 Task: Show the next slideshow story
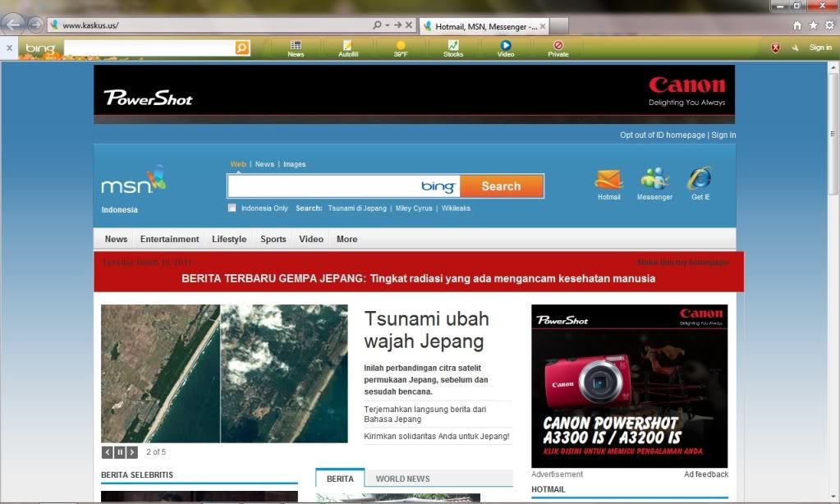[131, 452]
